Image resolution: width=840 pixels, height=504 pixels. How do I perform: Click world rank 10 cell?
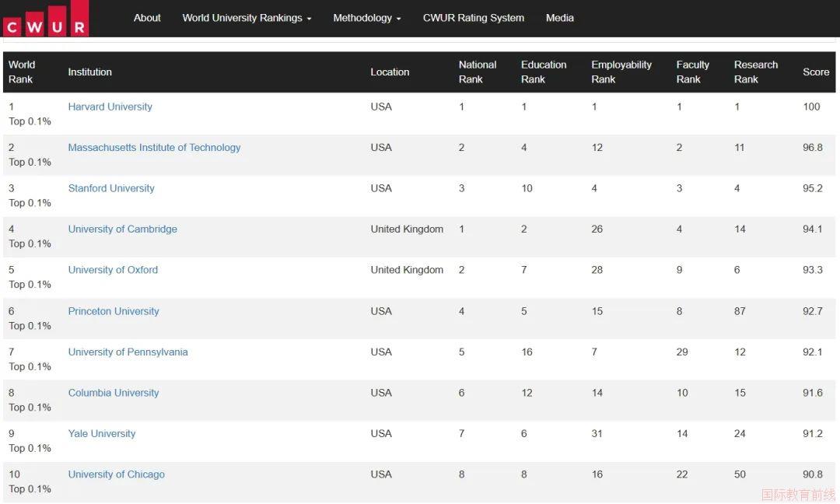coord(30,481)
